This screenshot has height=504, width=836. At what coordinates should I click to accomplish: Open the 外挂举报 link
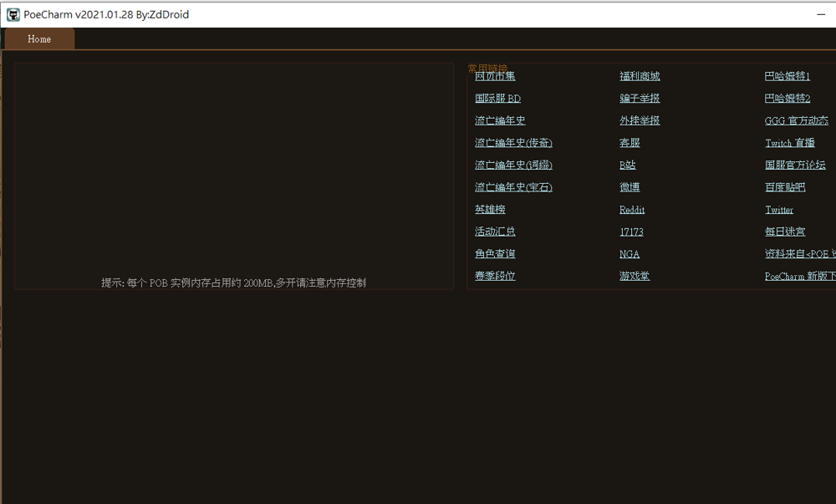[x=640, y=121]
